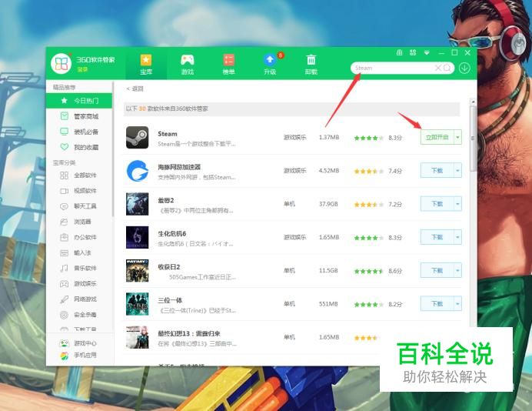532x411 pixels.
Task: Click the 海豚网游加速器 dolphin icon
Action: pyautogui.click(x=137, y=171)
